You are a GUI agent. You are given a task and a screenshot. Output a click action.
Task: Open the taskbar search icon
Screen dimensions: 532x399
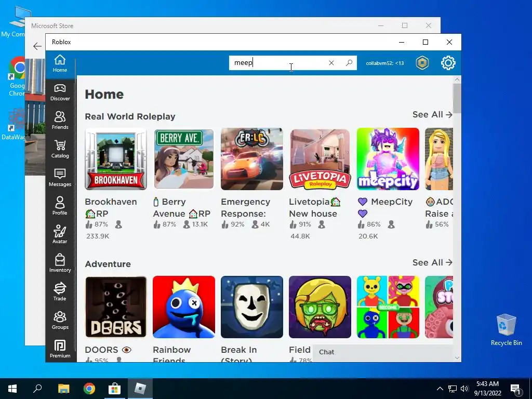[37, 389]
